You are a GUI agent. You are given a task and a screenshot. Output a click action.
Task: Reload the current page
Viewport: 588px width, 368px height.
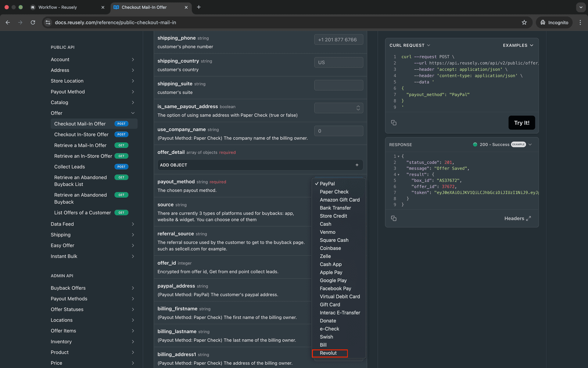[x=33, y=22]
